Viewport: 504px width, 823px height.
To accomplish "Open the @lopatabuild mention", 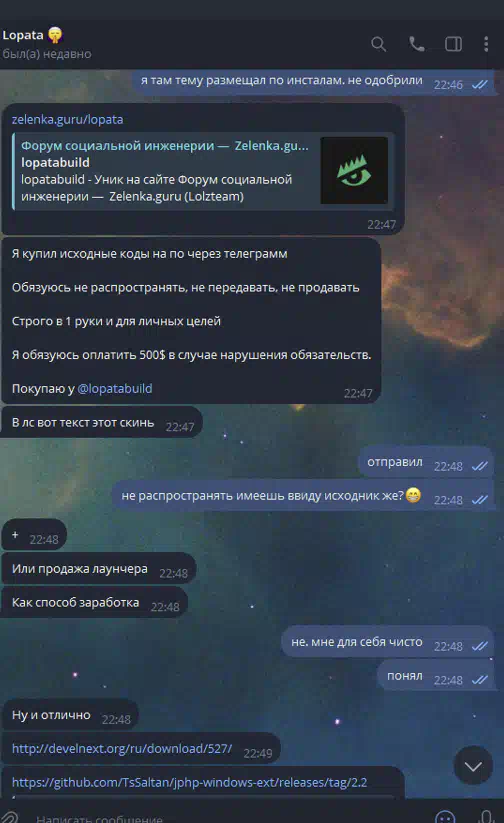I will click(x=114, y=388).
